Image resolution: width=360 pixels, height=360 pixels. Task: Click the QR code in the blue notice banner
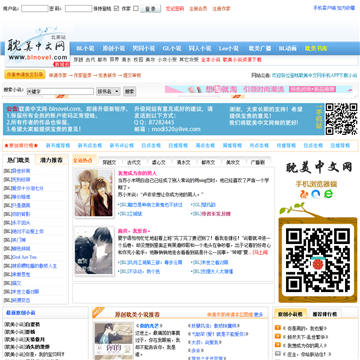point(341,119)
